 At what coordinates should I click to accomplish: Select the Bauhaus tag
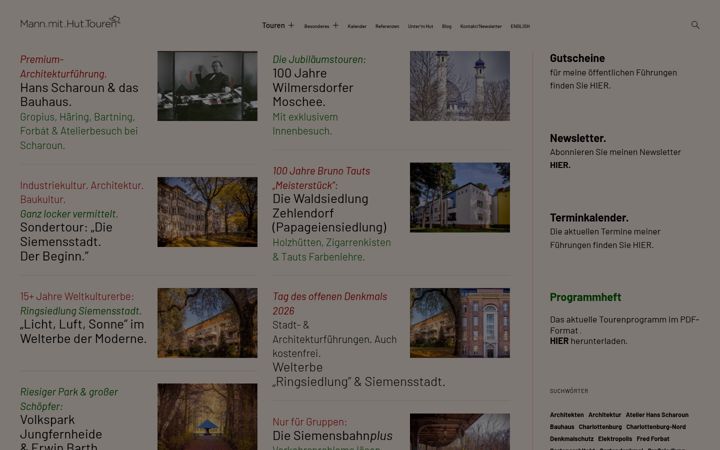coord(562,427)
